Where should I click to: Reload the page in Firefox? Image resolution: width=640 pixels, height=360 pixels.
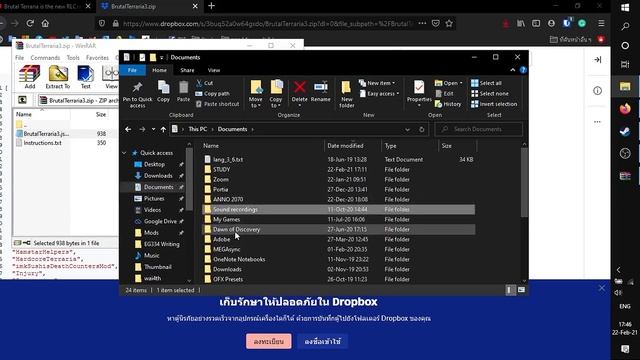30,23
